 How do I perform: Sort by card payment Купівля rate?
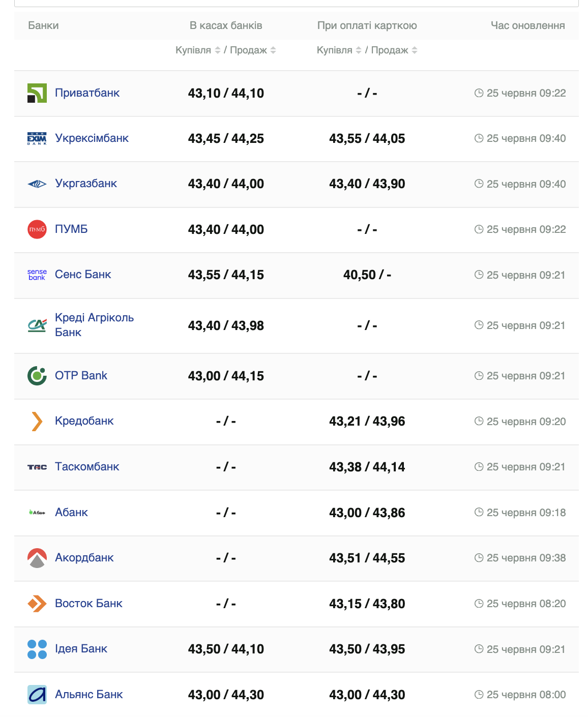tap(339, 50)
